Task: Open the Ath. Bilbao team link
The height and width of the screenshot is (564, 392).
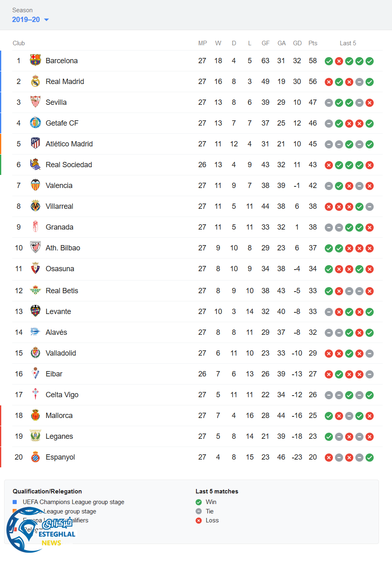Action: click(x=63, y=248)
